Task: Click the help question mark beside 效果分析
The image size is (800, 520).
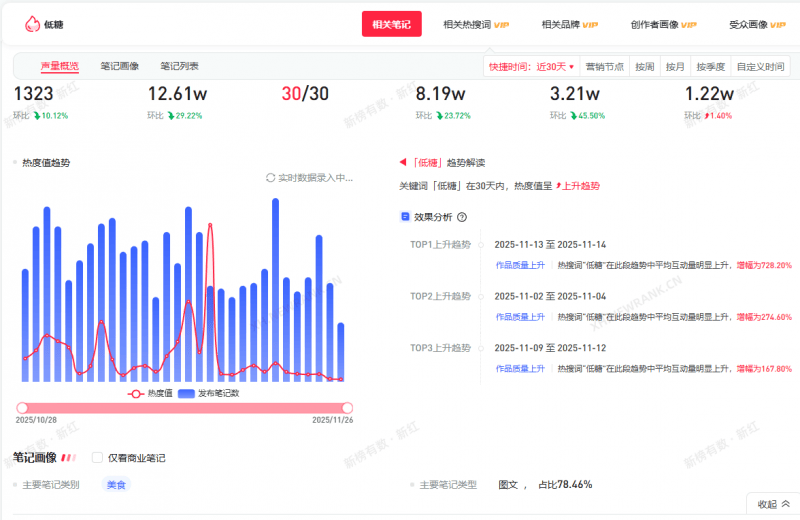Action: pyautogui.click(x=462, y=217)
